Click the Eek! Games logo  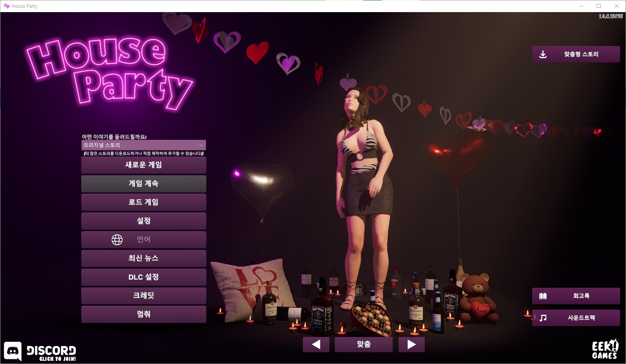(605, 349)
